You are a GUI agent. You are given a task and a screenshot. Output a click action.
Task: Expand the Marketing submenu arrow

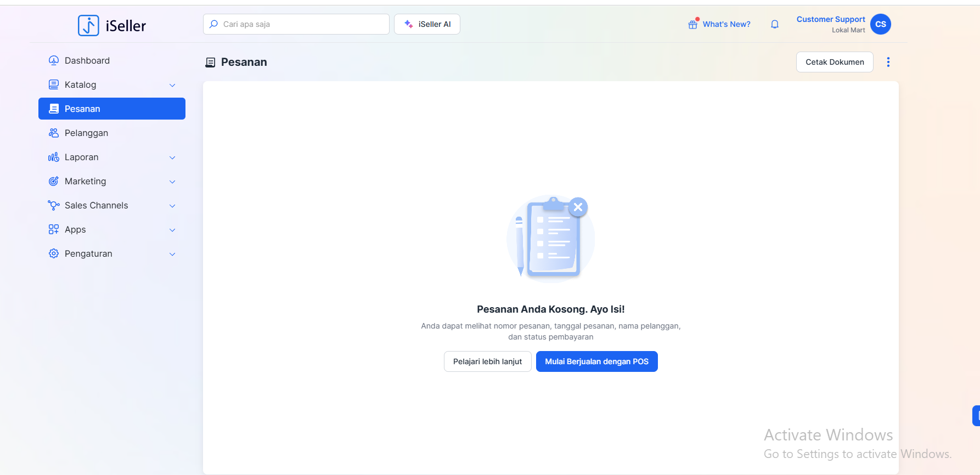tap(172, 182)
